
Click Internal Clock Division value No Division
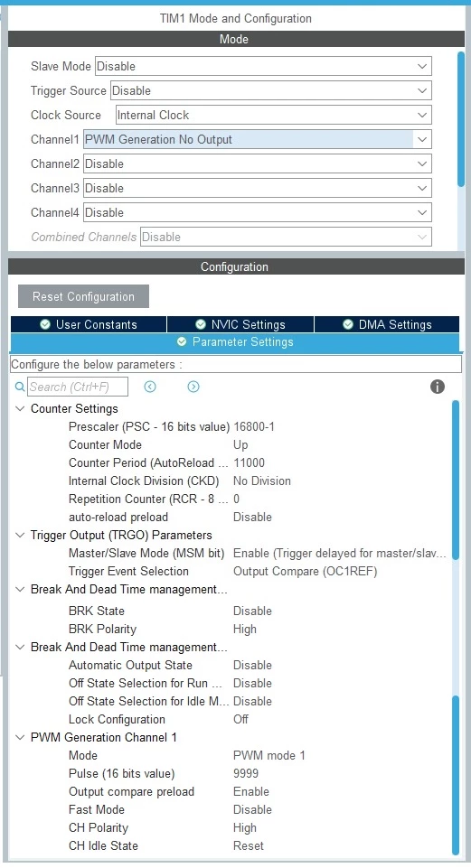point(262,481)
